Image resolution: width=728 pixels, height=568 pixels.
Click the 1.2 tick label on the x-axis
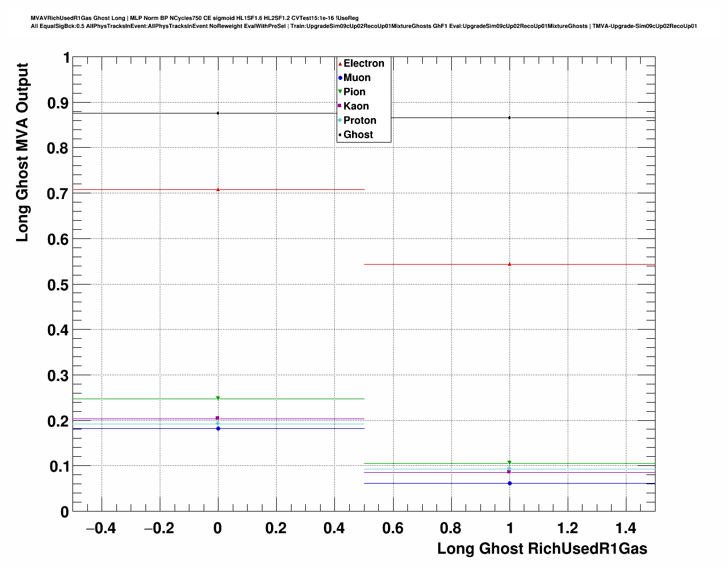click(568, 528)
